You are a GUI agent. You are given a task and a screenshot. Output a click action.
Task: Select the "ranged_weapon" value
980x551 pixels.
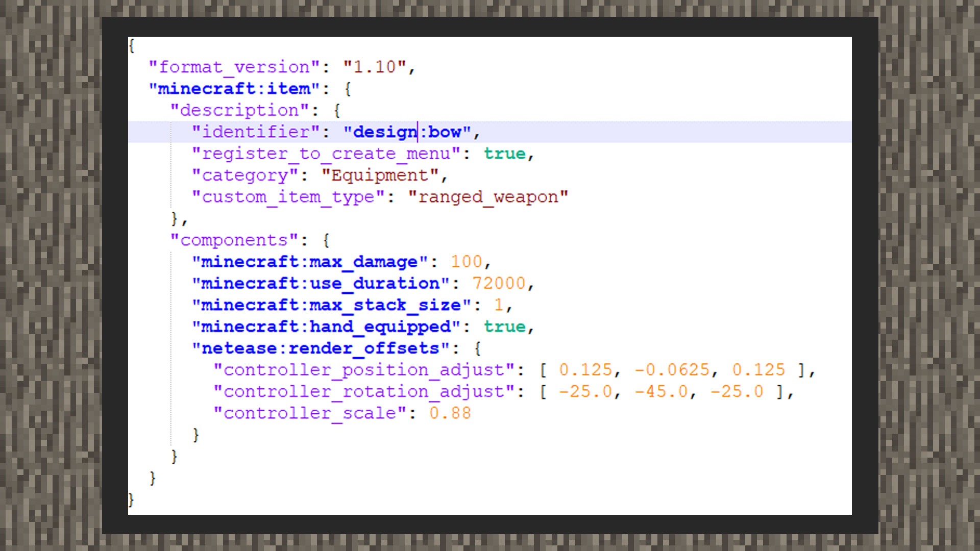(488, 197)
